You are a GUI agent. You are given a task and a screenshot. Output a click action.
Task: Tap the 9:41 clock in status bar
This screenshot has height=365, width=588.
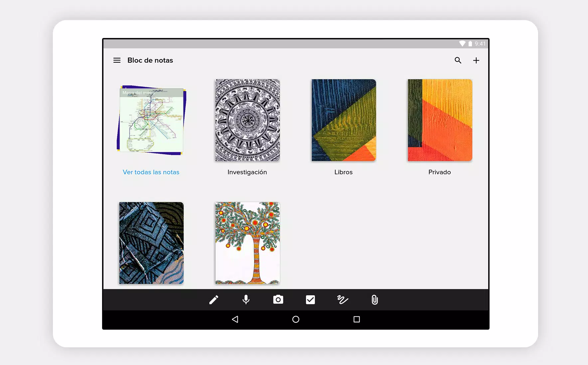pyautogui.click(x=480, y=44)
